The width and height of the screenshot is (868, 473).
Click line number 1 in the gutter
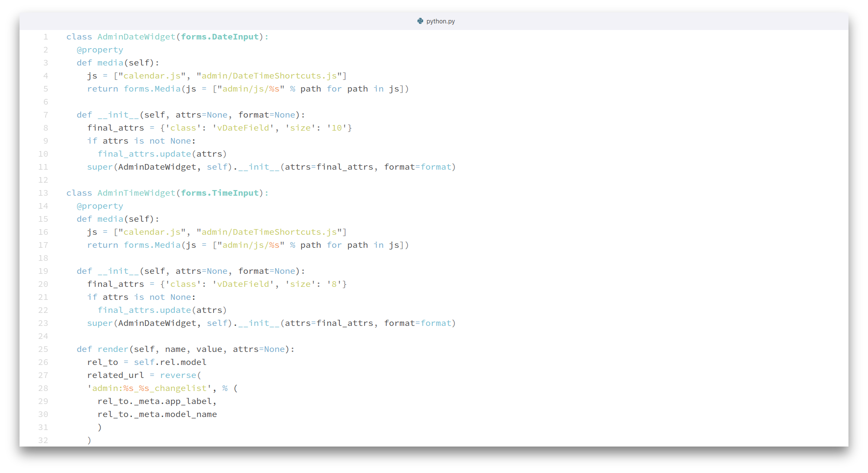46,37
